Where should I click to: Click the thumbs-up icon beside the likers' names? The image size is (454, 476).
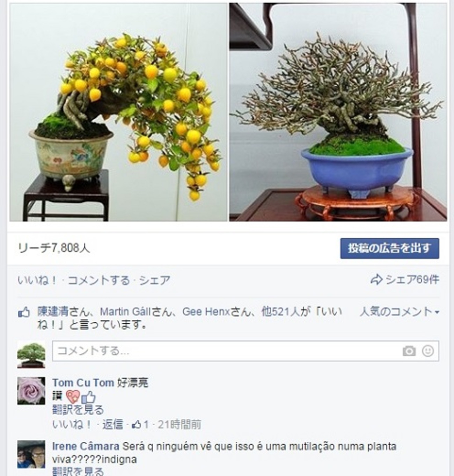24,312
